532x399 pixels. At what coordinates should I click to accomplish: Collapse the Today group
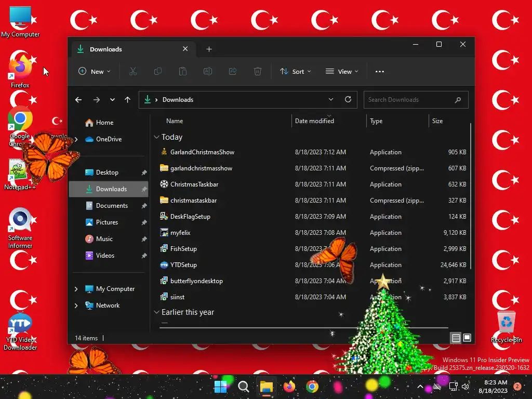pyautogui.click(x=156, y=137)
